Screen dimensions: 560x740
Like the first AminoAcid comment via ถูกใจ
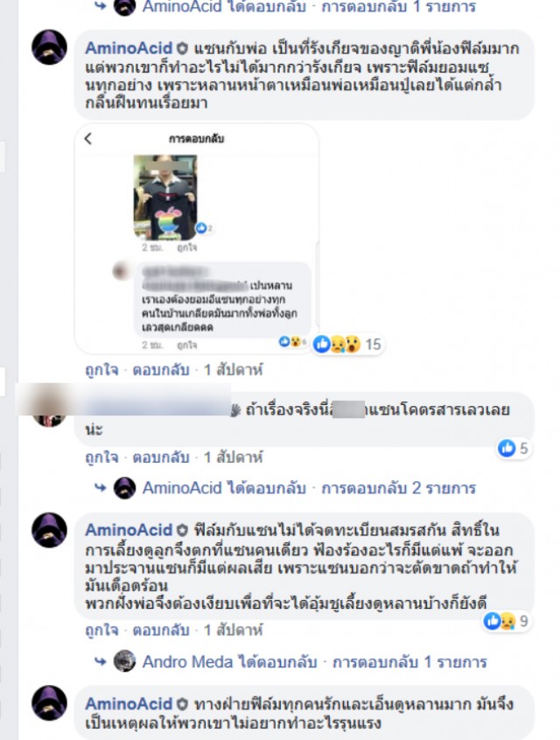(101, 370)
